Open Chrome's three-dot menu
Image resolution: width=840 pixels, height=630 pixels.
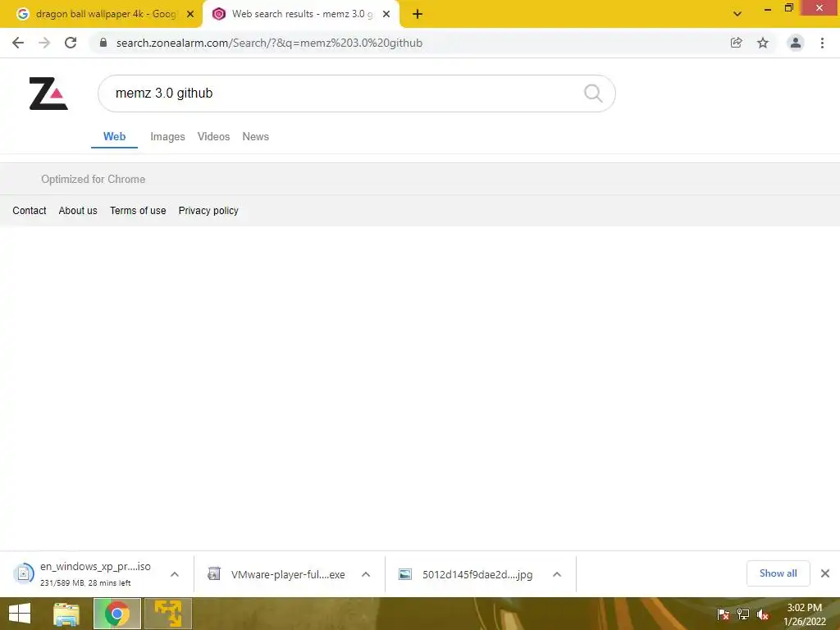(x=822, y=43)
